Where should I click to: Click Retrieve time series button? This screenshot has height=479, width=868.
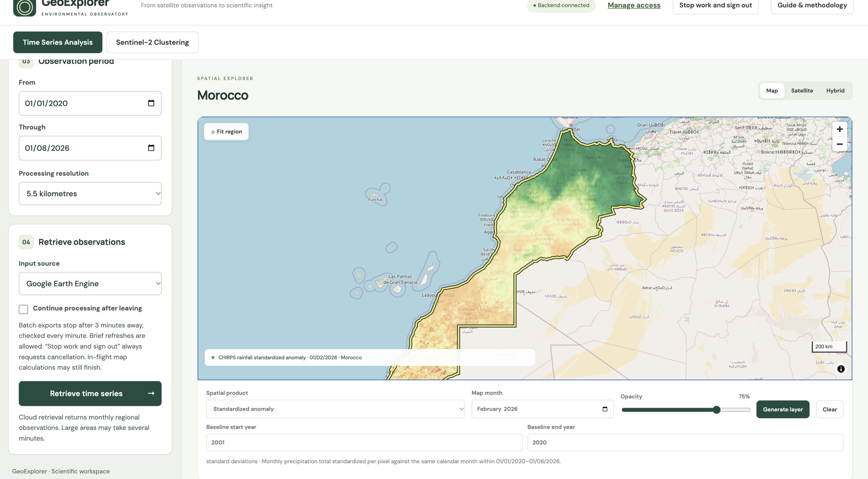(x=90, y=393)
